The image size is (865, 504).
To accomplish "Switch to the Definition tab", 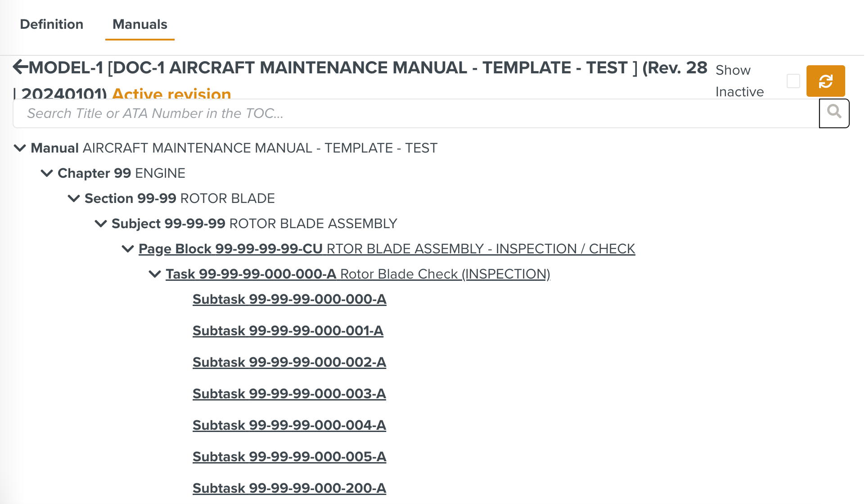I will click(x=51, y=24).
